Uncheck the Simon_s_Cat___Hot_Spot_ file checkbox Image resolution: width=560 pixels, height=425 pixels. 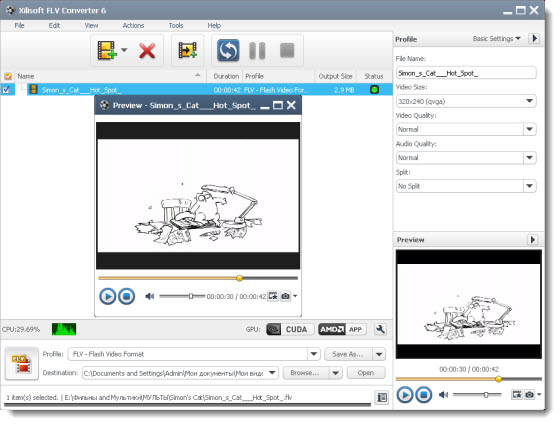coord(6,90)
